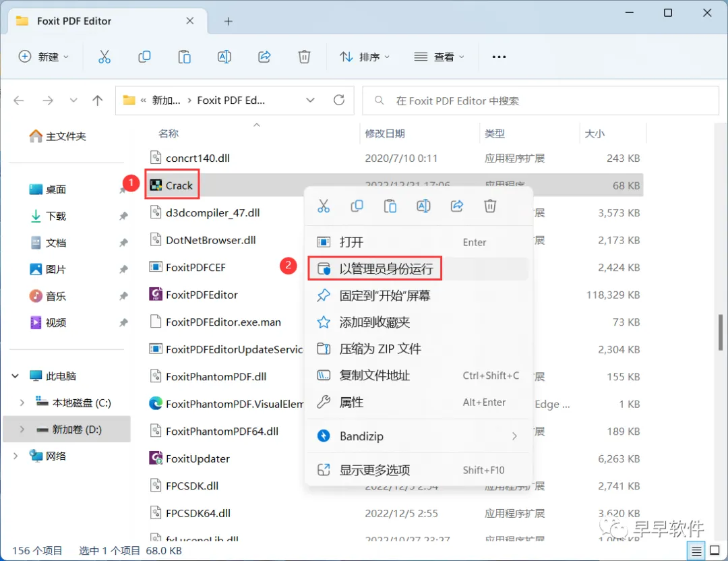The image size is (728, 561).
Task: Switch to details view icon in status bar
Action: coord(696,551)
